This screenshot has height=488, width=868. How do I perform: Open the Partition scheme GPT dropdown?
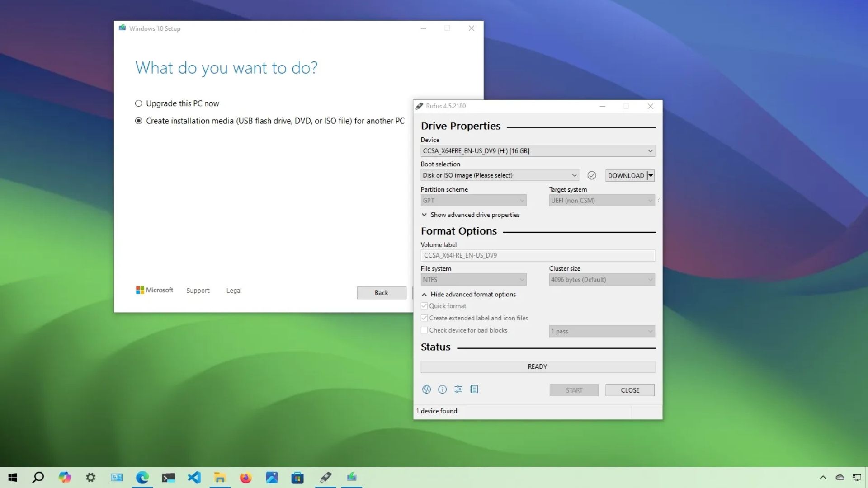(473, 201)
